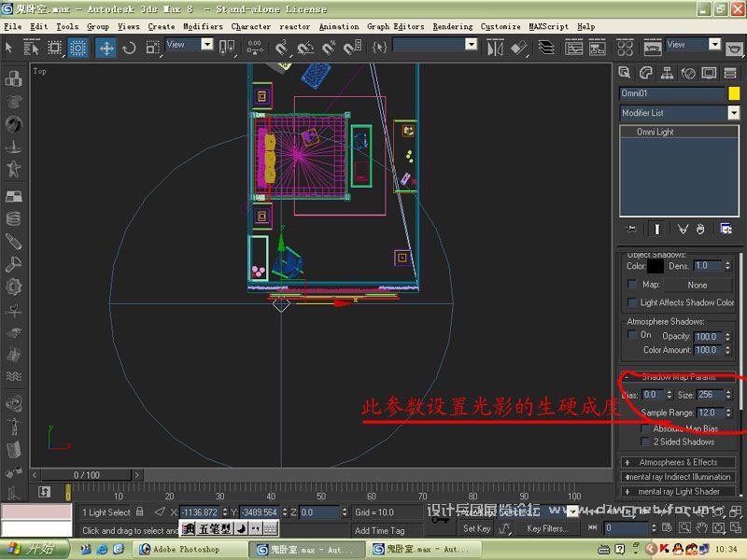Image resolution: width=747 pixels, height=560 pixels.
Task: Open the Curve Editor toolbar icon
Action: pos(573,48)
